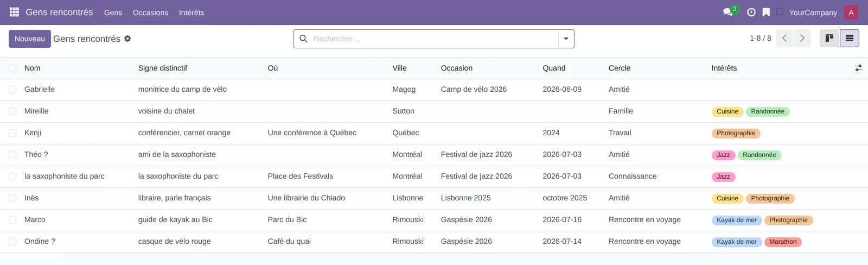Screen dimensions: 868x265
Task: Click the '2026-07-16' date cell
Action: coord(562,220)
